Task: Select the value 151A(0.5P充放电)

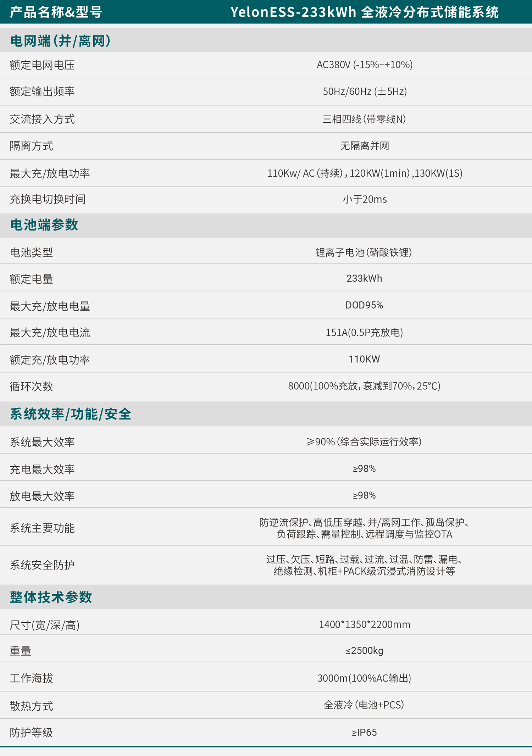Action: point(364,333)
